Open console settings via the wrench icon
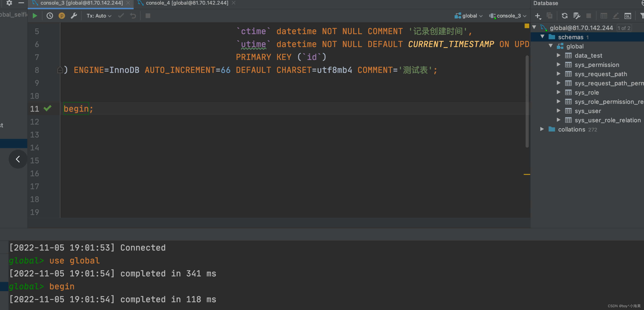This screenshot has width=644, height=310. click(x=74, y=16)
